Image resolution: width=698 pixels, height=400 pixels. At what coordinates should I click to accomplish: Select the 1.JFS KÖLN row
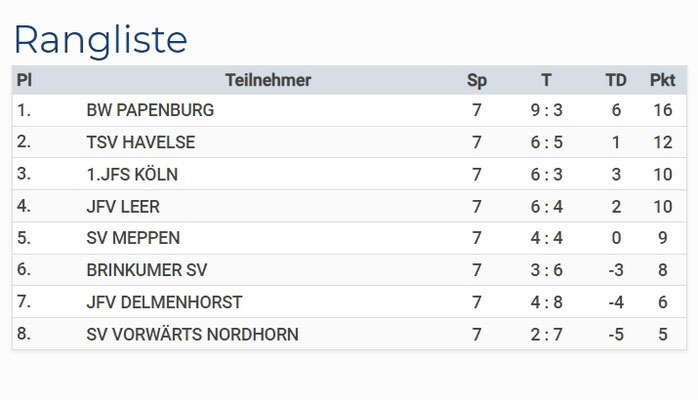(349, 174)
